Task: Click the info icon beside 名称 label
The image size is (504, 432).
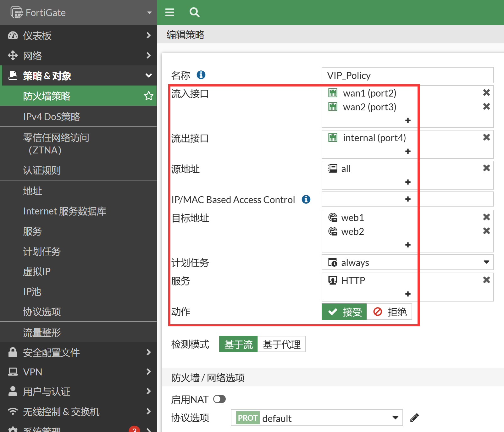Action: click(x=201, y=75)
